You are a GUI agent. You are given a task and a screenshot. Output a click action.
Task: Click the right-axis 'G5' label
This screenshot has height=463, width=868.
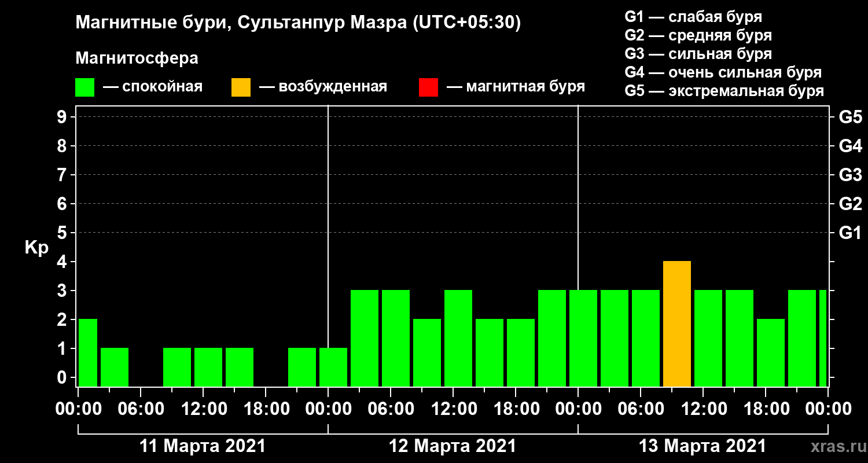[850, 117]
